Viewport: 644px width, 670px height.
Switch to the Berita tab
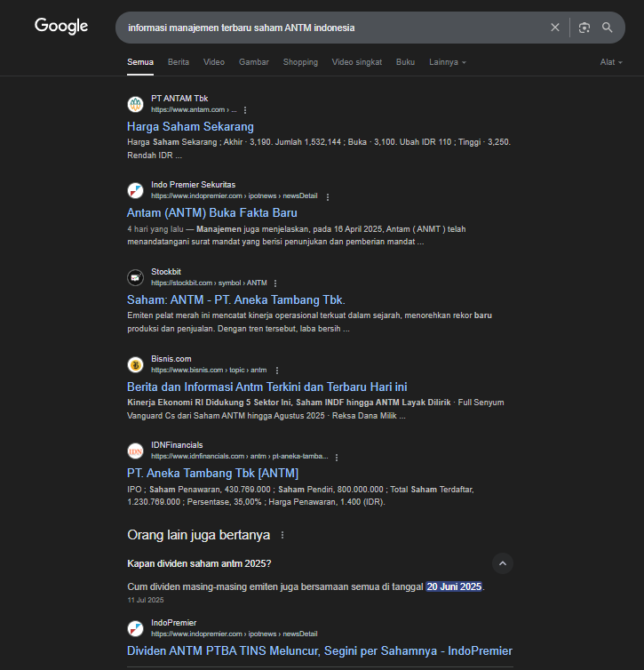[179, 62]
